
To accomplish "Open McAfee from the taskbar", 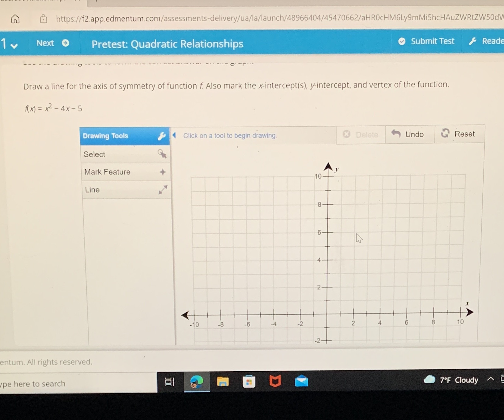I will pos(275,381).
